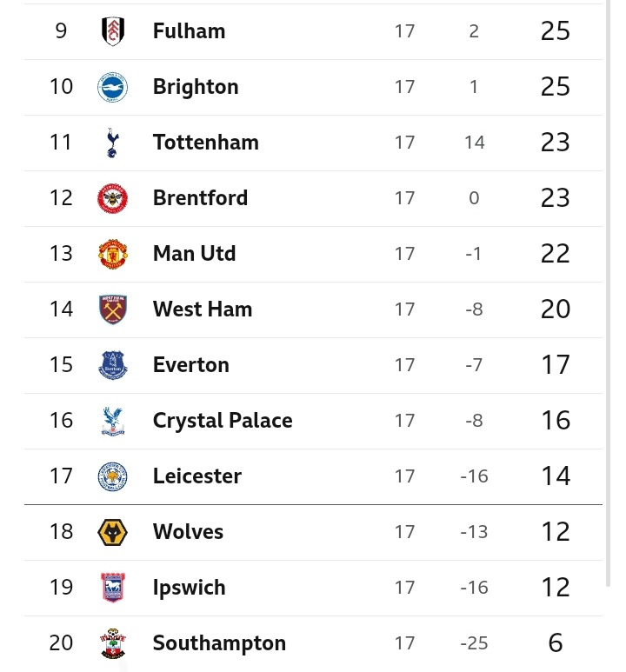Open the Wolves team page link
This screenshot has width=626, height=672.
coord(188,532)
